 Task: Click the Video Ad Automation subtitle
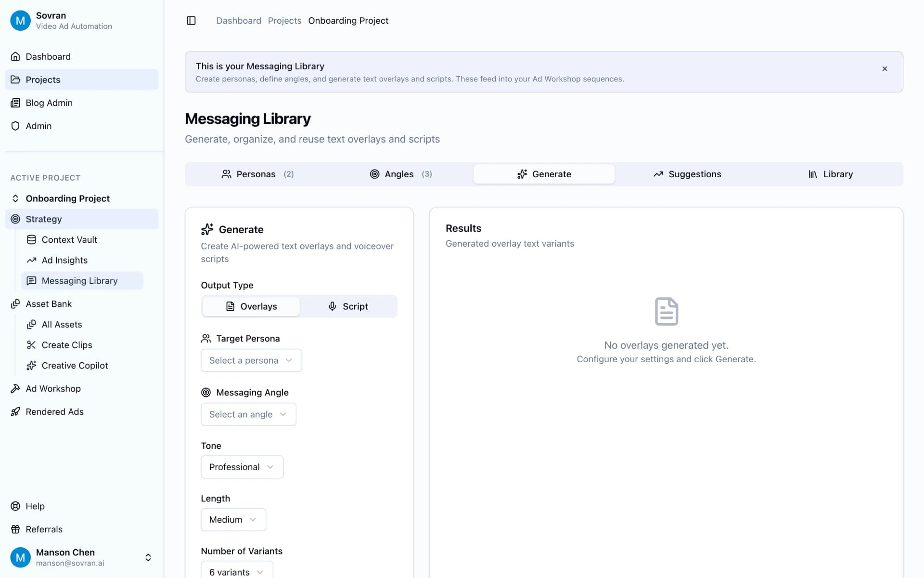click(x=74, y=26)
